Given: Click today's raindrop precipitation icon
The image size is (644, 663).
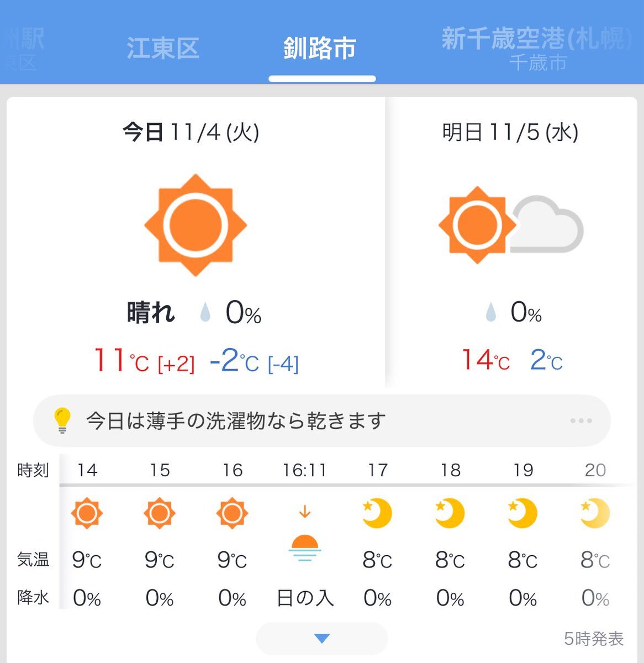Looking at the screenshot, I should 205,313.
